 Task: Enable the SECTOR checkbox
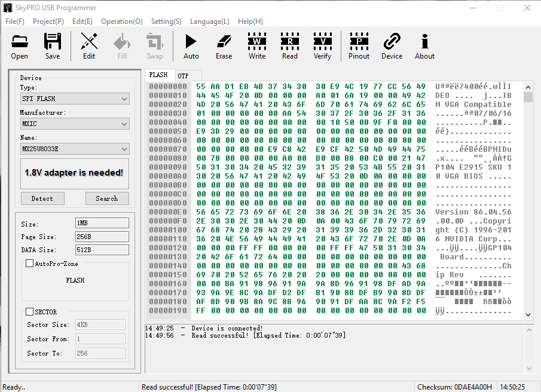pos(30,312)
